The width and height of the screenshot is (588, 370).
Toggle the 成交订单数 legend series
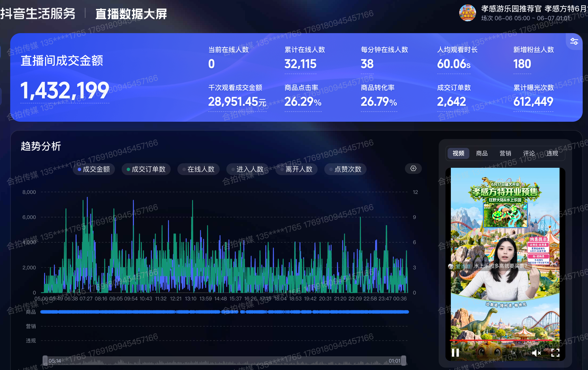tap(146, 169)
